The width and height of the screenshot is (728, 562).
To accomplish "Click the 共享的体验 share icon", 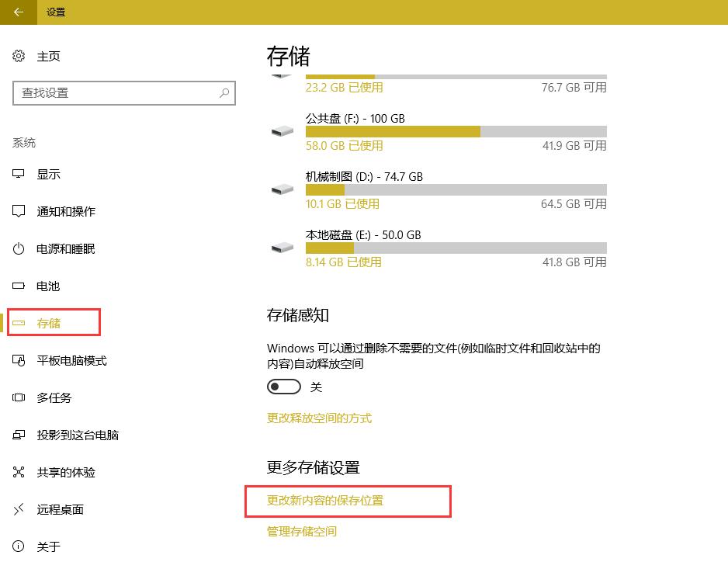I will [x=19, y=472].
